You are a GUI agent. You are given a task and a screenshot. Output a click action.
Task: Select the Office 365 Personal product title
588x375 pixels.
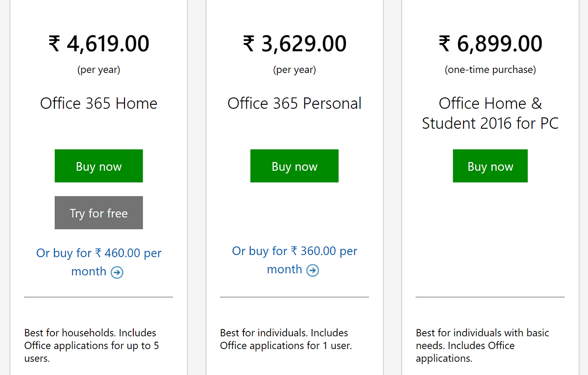tap(294, 103)
